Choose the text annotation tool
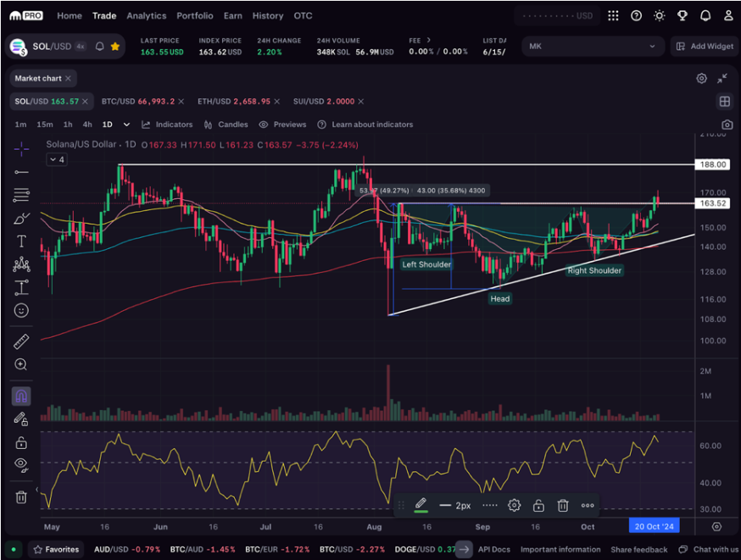Viewport: 741px width, 560px height. click(21, 241)
